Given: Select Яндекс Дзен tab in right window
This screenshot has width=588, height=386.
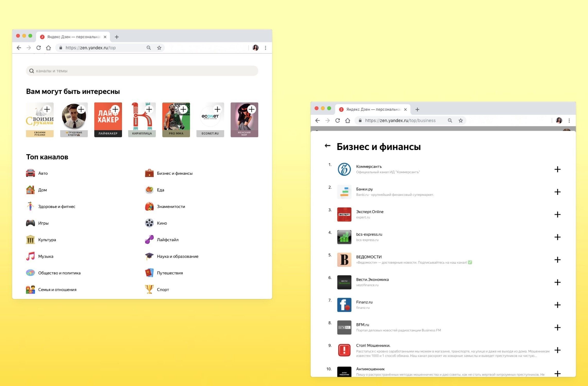Looking at the screenshot, I should coord(373,109).
